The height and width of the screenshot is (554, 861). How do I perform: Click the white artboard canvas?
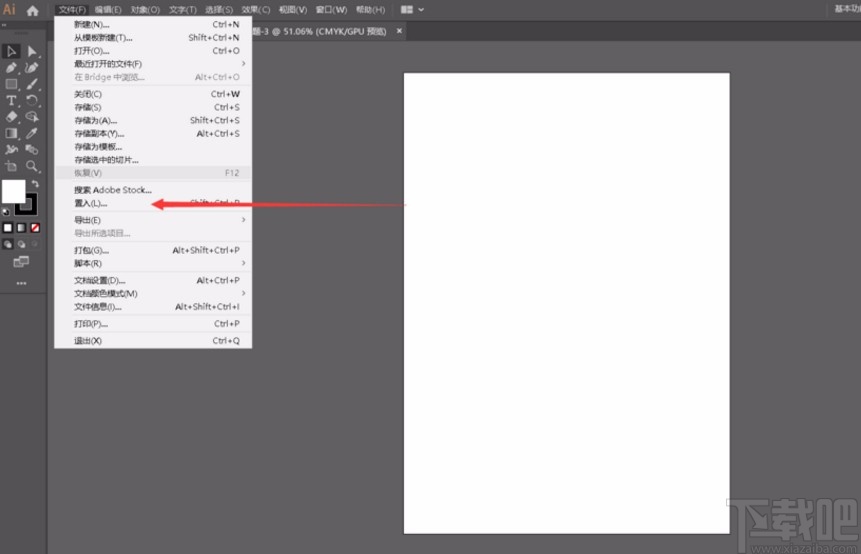pyautogui.click(x=567, y=303)
